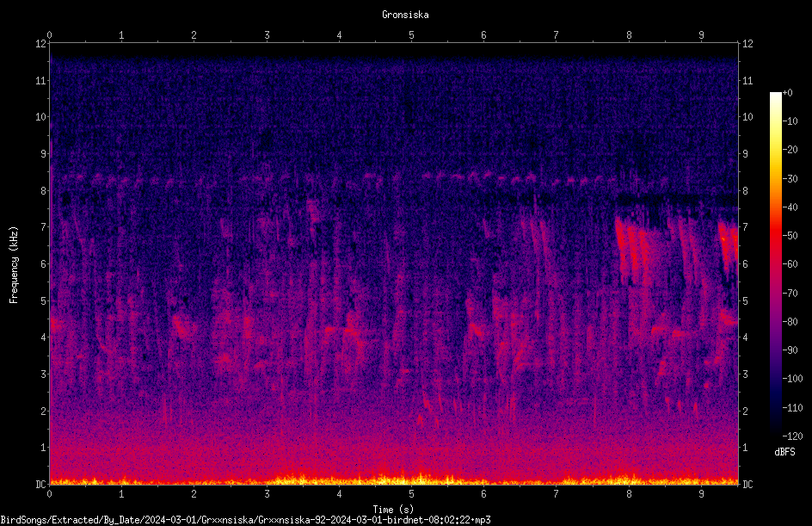Click the Time (s) axis label
The height and width of the screenshot is (526, 812).
[394, 510]
